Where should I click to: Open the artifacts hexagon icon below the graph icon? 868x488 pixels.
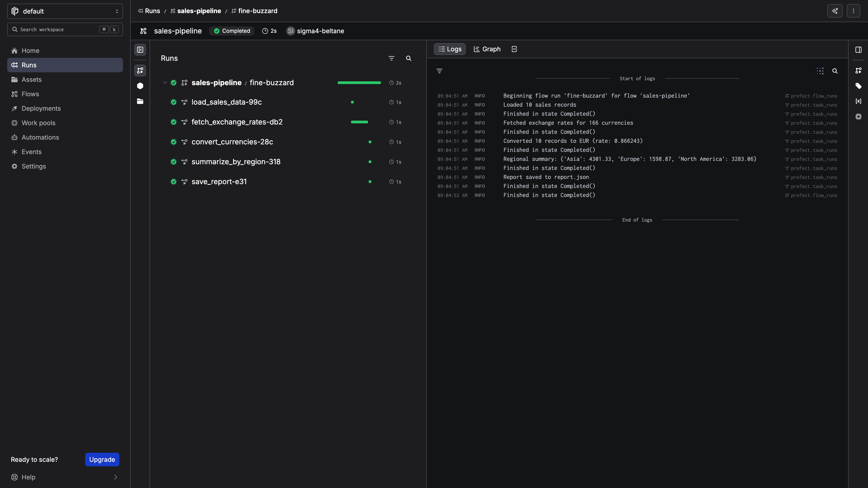click(141, 86)
